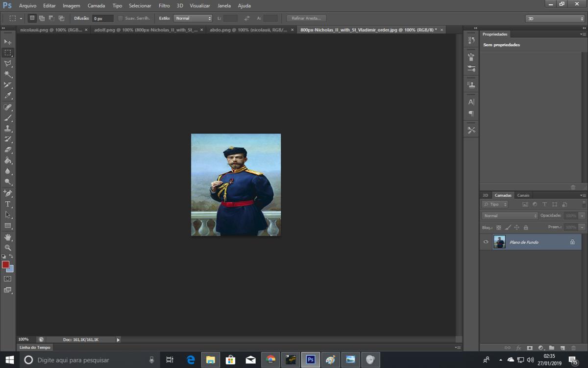
Task: Open the Filtro menu
Action: [164, 6]
